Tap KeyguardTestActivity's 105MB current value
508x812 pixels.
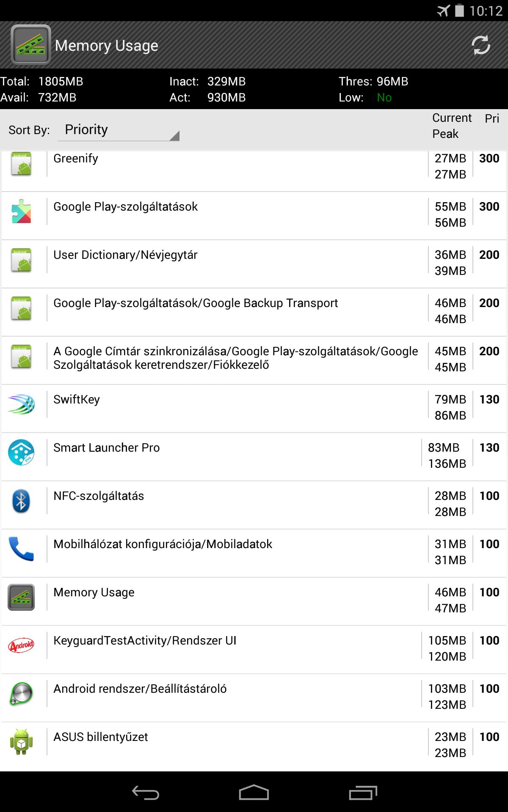[x=447, y=640]
